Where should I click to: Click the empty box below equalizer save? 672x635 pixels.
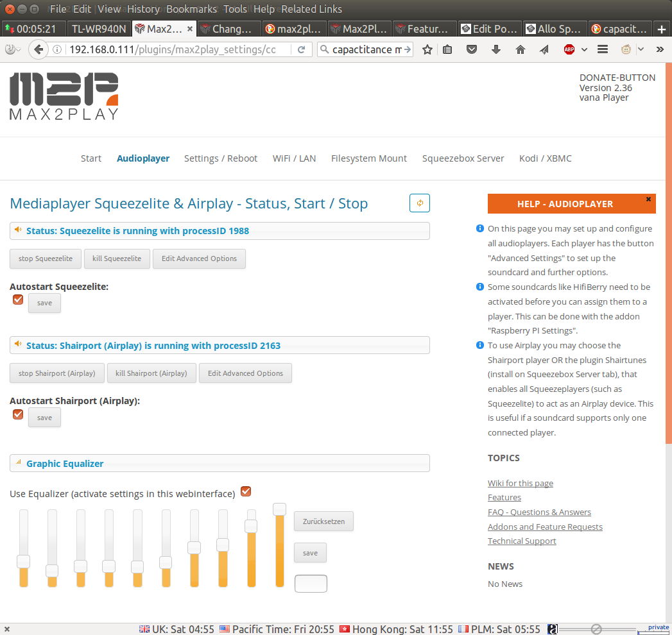(x=311, y=584)
